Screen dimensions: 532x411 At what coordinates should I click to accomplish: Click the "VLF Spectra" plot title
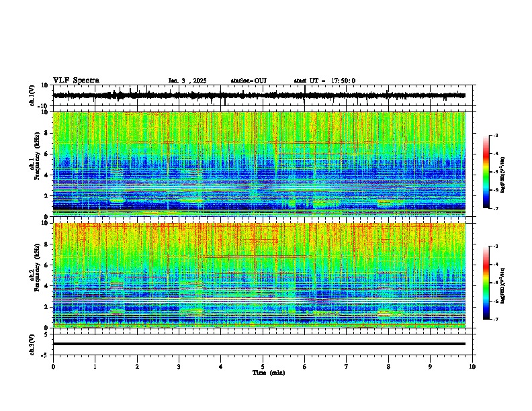[76, 81]
